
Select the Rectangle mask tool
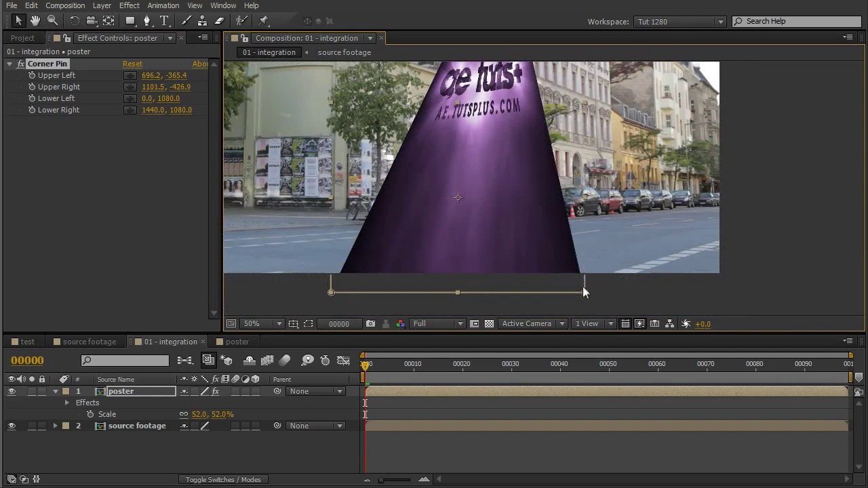click(130, 21)
